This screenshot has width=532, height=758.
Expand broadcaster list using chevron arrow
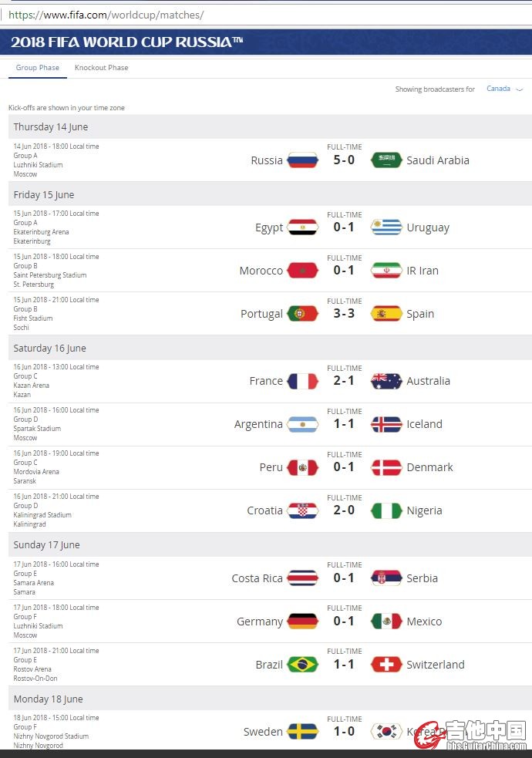[x=520, y=89]
